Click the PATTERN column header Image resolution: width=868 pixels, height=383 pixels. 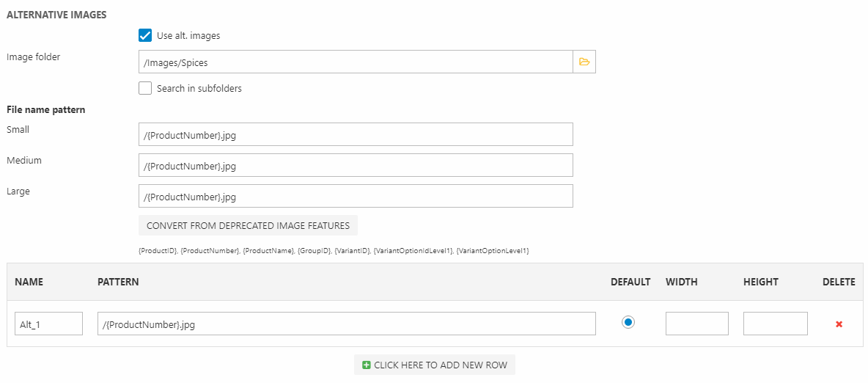click(118, 282)
